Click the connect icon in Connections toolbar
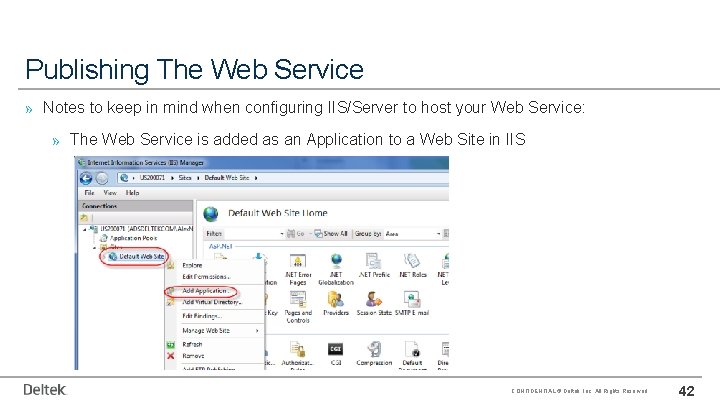This screenshot has width=720, height=405. pos(84,218)
